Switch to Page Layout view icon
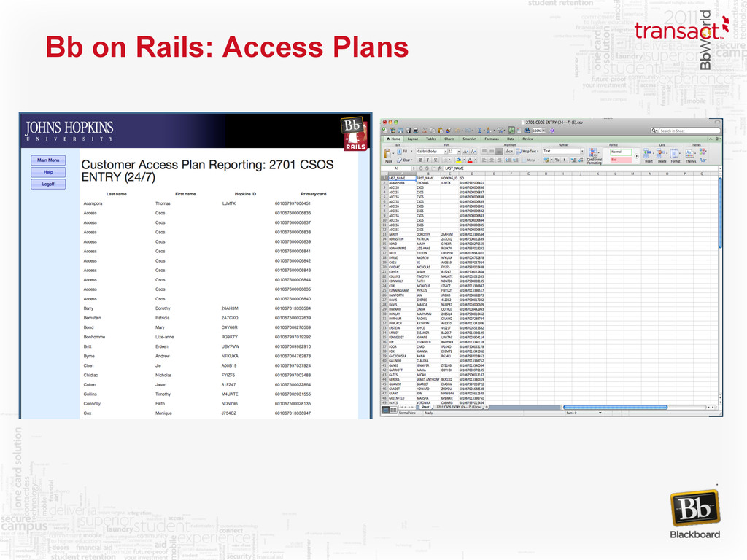The image size is (747, 560). [393, 410]
